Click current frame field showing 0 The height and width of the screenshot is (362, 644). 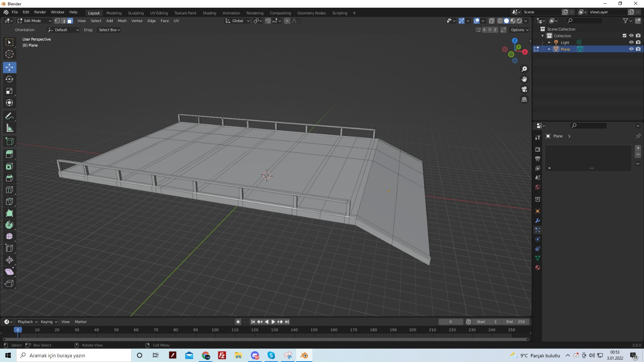pos(450,322)
